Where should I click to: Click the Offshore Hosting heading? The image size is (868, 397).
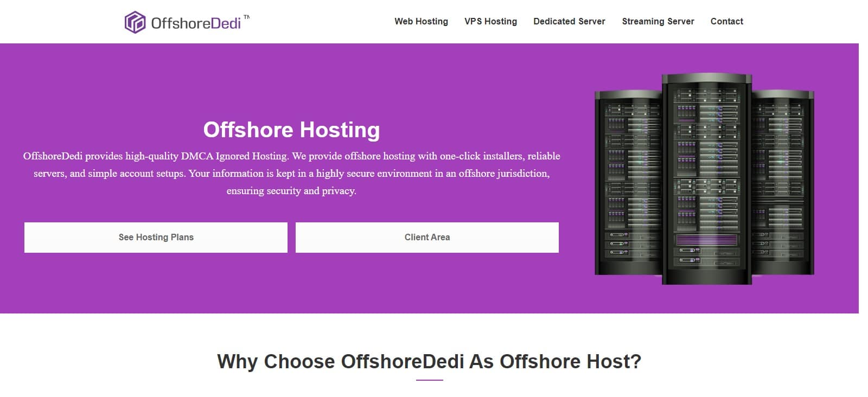click(x=291, y=130)
